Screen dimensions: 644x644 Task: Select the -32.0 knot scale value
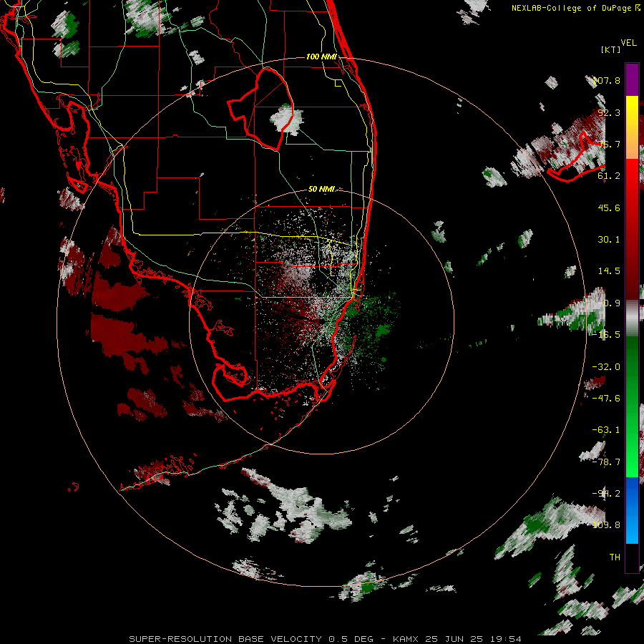[x=606, y=367]
